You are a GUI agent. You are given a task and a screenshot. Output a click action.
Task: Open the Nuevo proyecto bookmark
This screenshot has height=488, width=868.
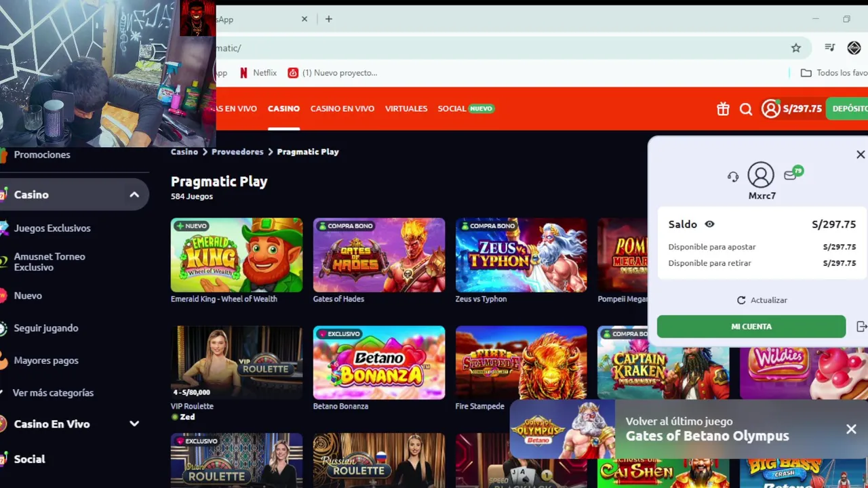click(332, 73)
